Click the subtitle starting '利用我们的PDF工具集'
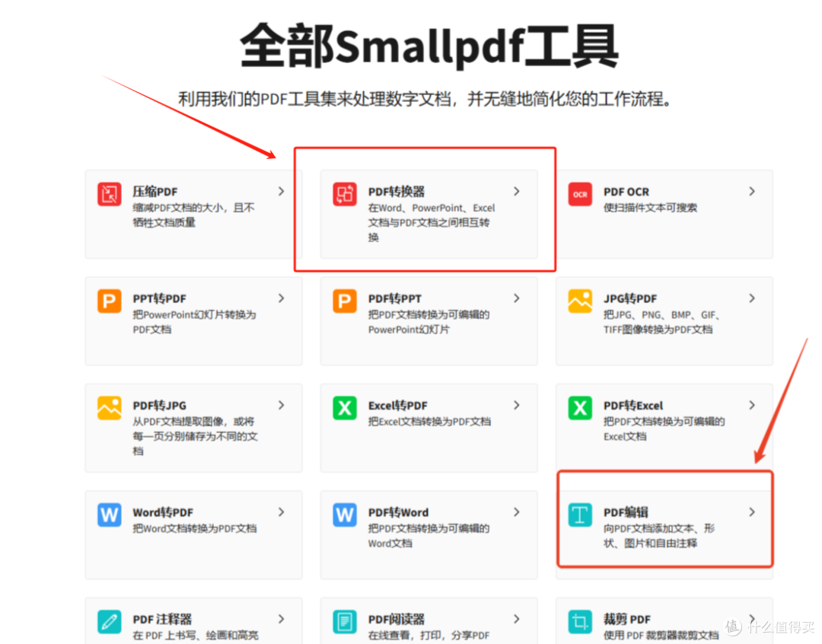Image resolution: width=822 pixels, height=644 pixels. (425, 99)
